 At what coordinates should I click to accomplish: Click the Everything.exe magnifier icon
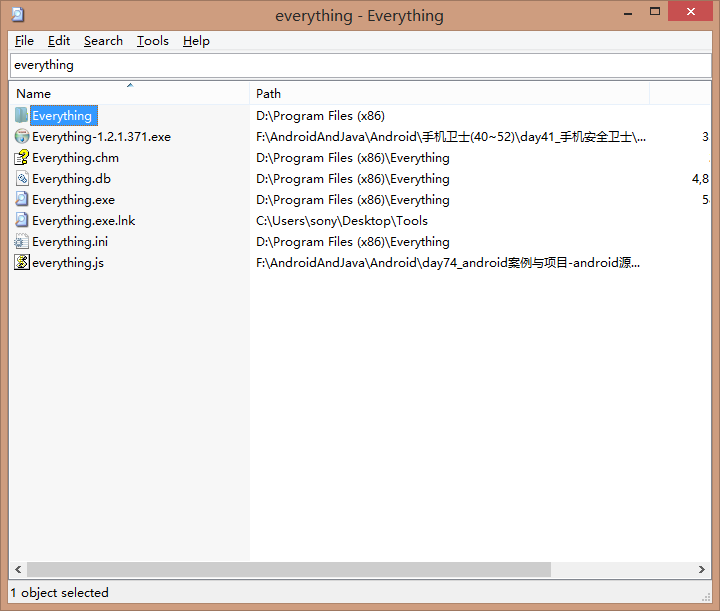point(22,199)
